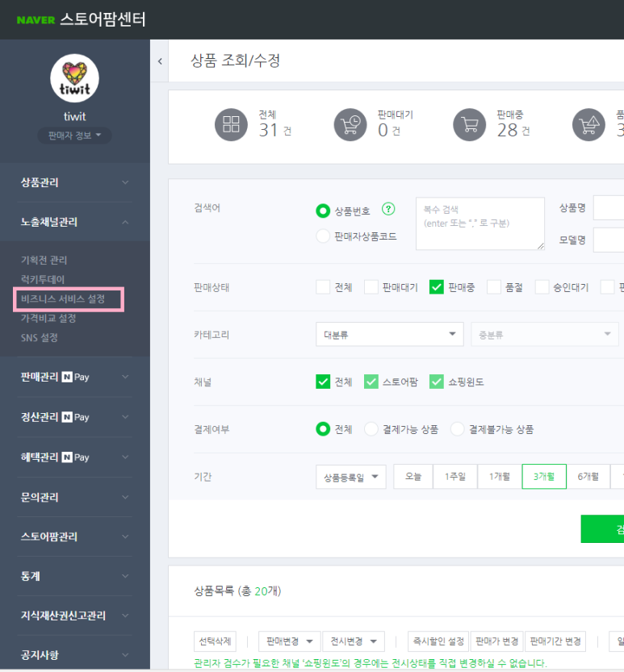Click the 판매가 변경 button
The image size is (624, 672).
pos(497,641)
